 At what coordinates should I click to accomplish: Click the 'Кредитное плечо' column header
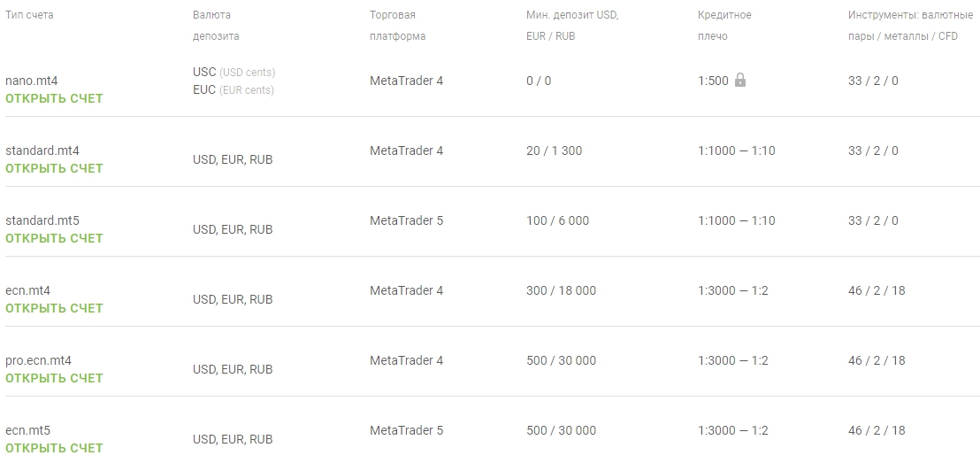[x=724, y=26]
